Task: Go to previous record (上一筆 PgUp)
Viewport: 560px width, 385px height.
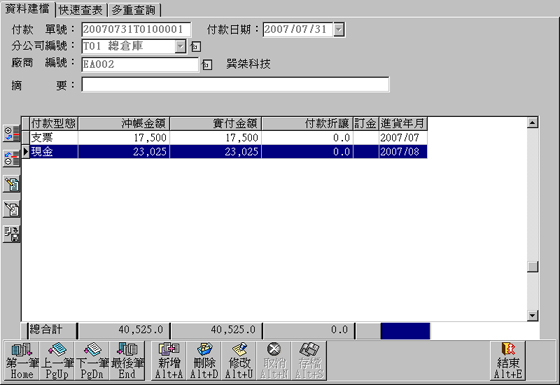Action: pos(57,360)
